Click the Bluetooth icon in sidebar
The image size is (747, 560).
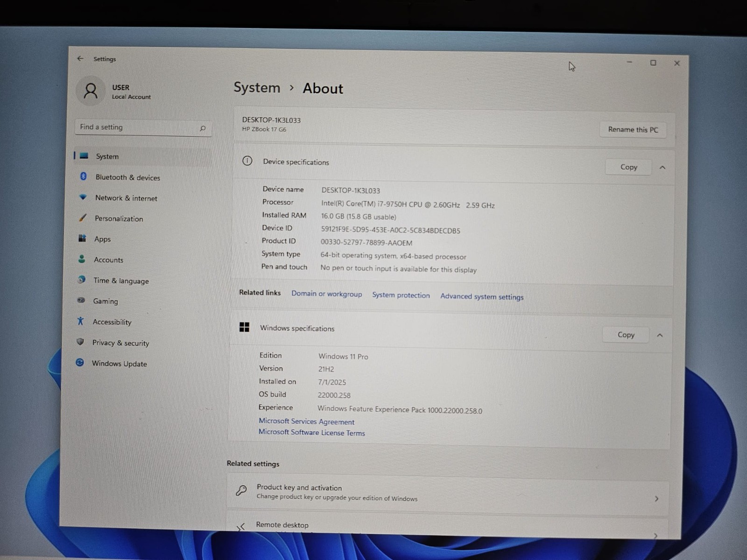click(84, 176)
